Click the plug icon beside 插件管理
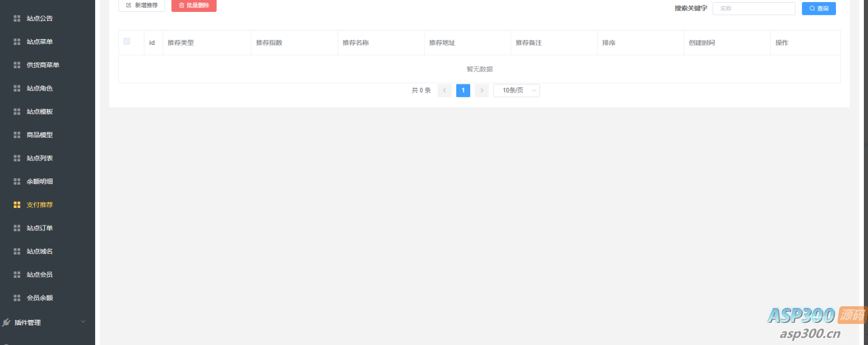 pyautogui.click(x=6, y=323)
